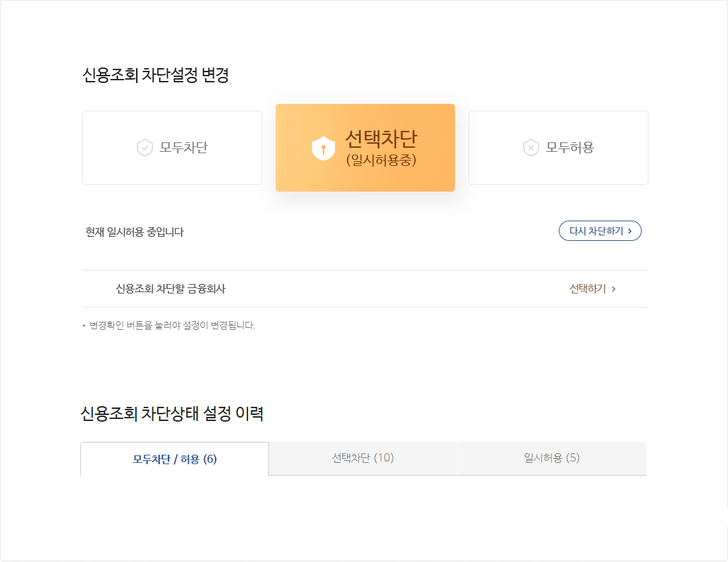
Task: Click the chevron next to 선택하기
Action: (x=613, y=289)
